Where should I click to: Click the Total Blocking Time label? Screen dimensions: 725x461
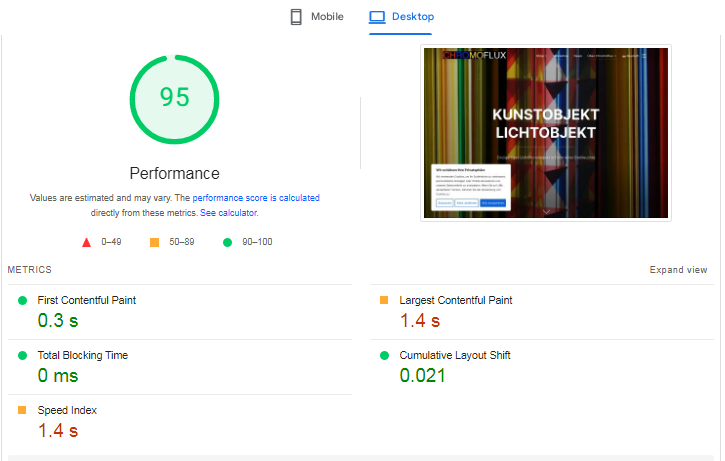tap(83, 355)
